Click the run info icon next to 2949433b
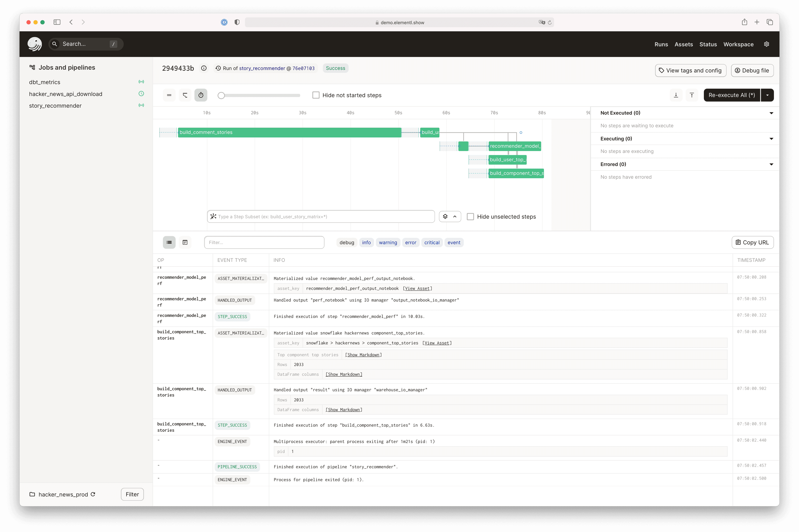Screen dimensions: 799x532 [203, 68]
